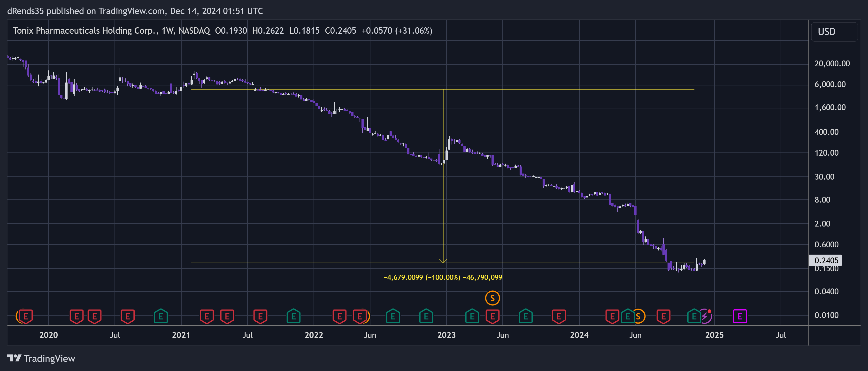Image resolution: width=868 pixels, height=371 pixels.
Task: Open the green earnings marker just before 2022
Action: (293, 316)
